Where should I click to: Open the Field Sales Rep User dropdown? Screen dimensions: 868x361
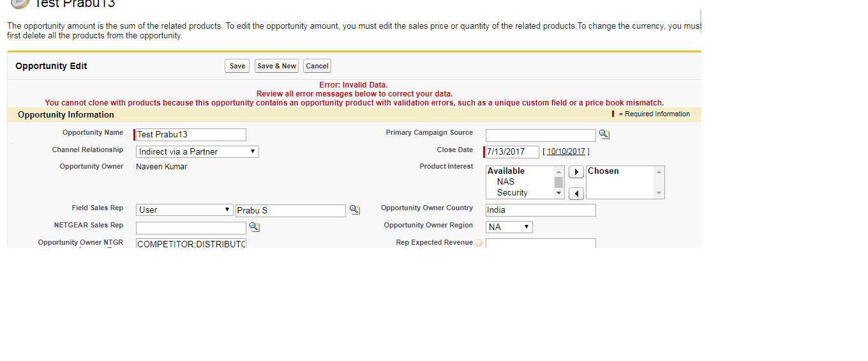(x=184, y=210)
